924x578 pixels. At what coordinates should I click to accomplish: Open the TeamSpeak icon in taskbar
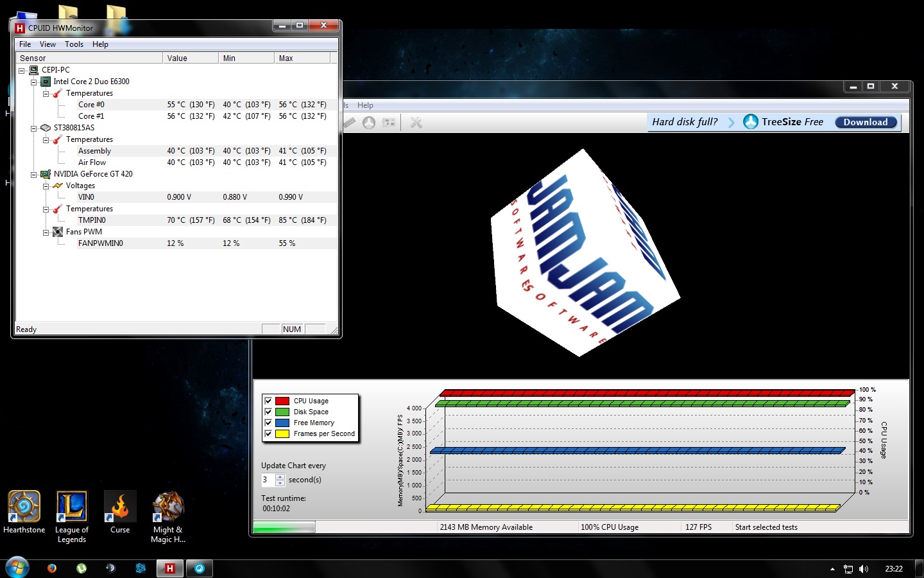pyautogui.click(x=111, y=568)
